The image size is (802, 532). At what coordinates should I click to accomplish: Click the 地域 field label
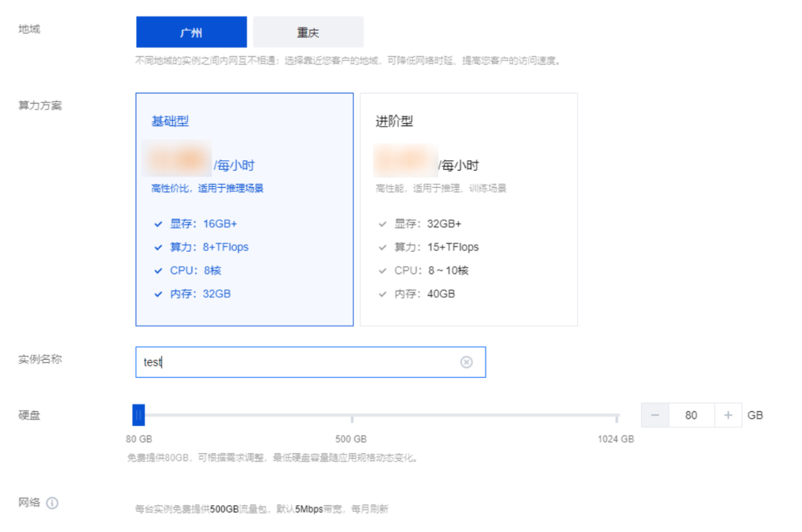(x=29, y=29)
